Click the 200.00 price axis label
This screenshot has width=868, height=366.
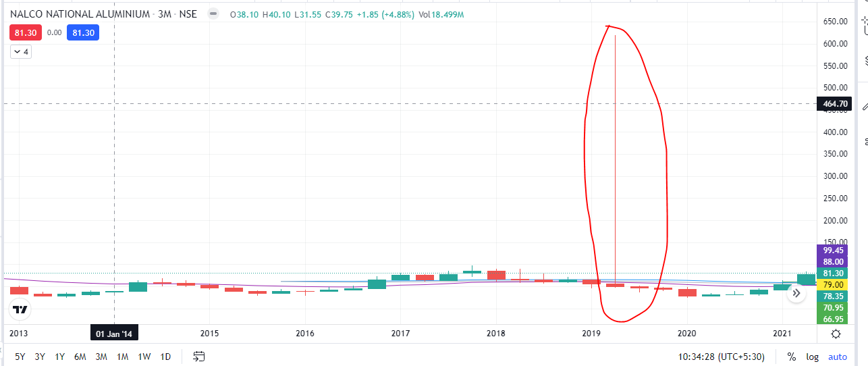835,221
